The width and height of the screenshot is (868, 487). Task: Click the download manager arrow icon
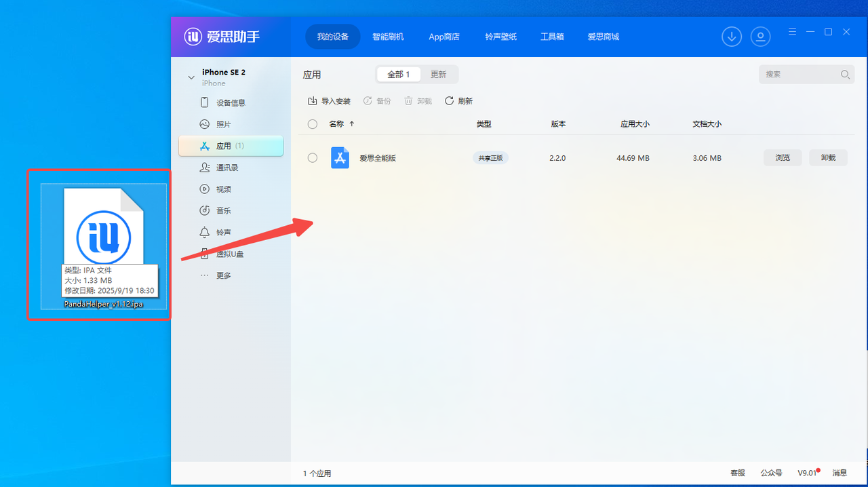(732, 37)
